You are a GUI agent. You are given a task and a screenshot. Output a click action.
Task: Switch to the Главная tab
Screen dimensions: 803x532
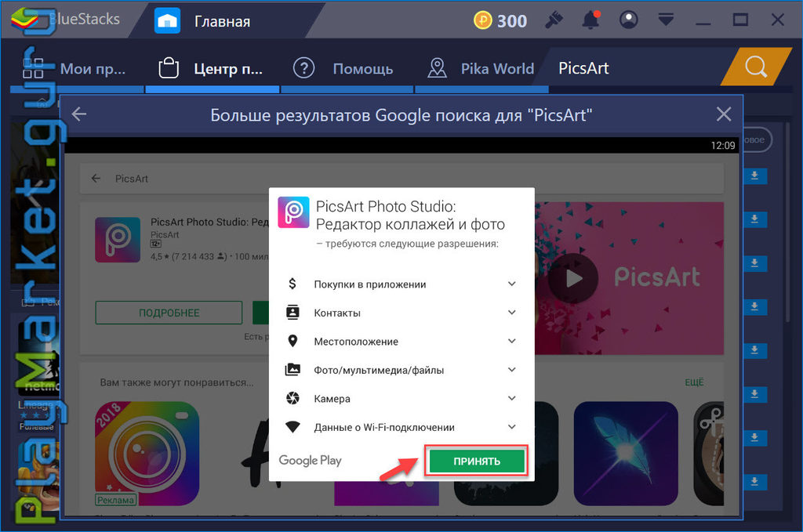pyautogui.click(x=222, y=21)
